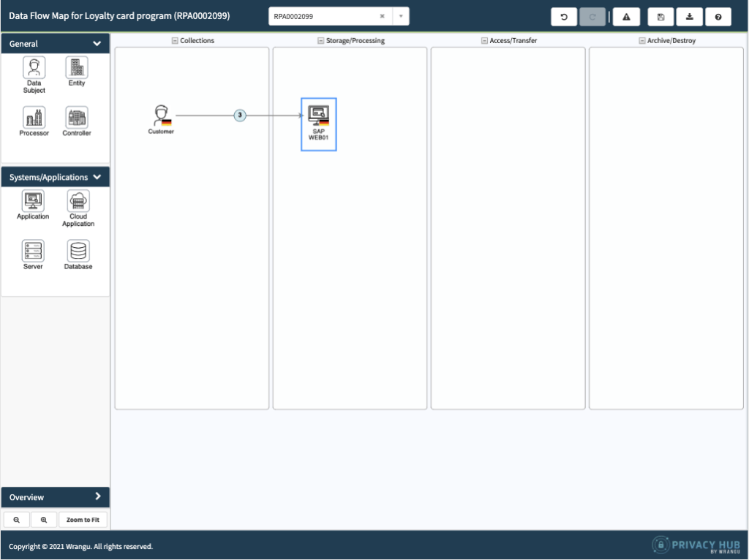Click the Access/Transfer lane title text
Viewport: 749px width, 560px height.
pos(513,41)
